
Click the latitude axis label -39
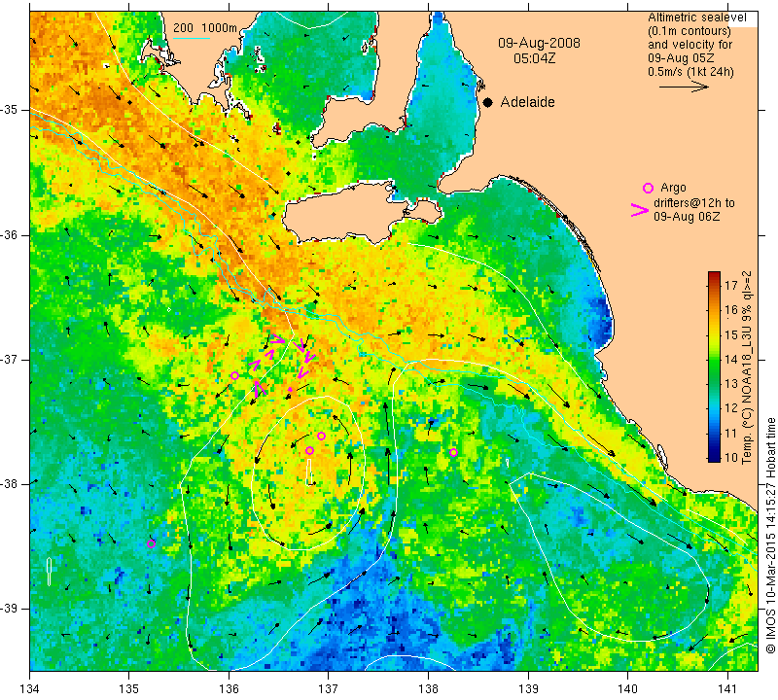(x=10, y=608)
